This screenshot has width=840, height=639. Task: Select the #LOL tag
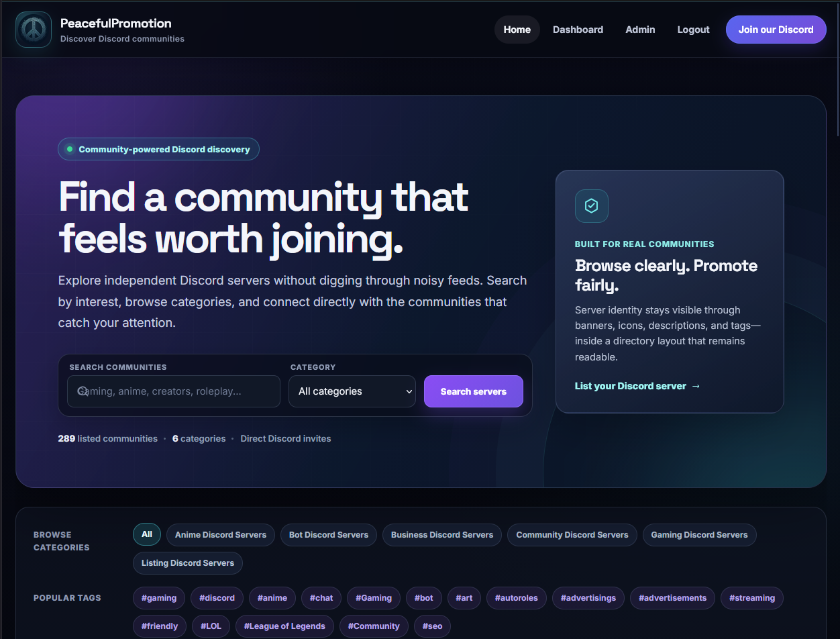(211, 626)
